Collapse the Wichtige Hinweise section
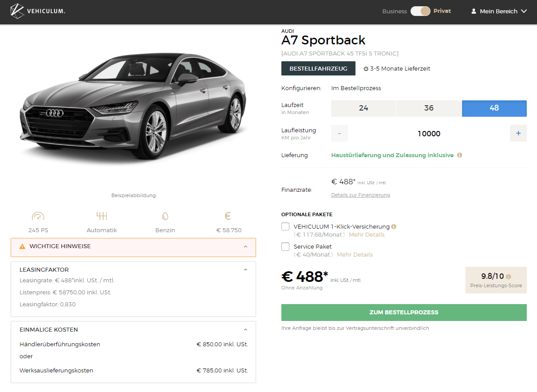This screenshot has width=537, height=392. 246,246
